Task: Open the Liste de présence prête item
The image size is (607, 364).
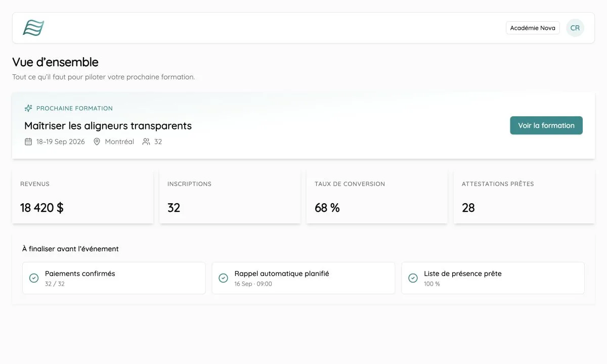Action: click(x=493, y=278)
